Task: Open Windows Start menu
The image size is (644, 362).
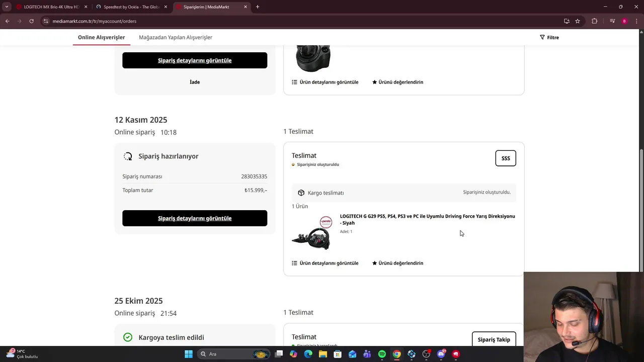Action: [x=188, y=354]
